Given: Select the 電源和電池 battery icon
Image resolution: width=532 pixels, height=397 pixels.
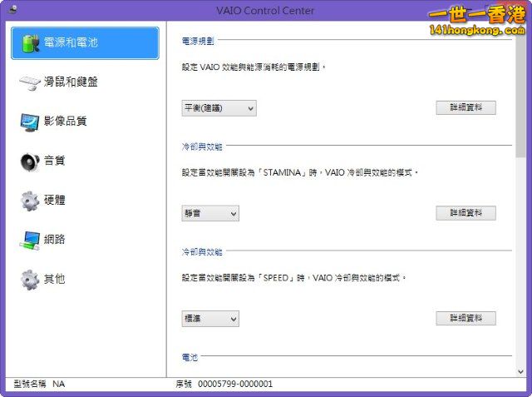Looking at the screenshot, I should (30, 43).
